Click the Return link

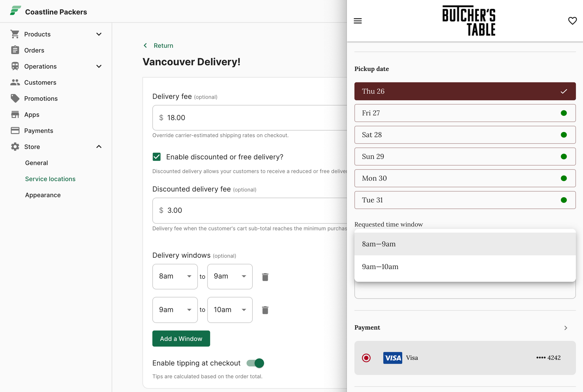click(x=163, y=45)
